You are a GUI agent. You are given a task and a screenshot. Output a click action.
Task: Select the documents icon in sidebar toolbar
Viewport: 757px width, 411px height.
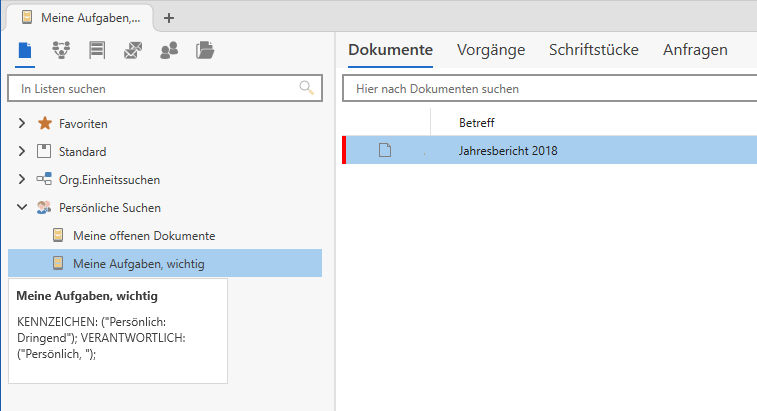point(26,50)
